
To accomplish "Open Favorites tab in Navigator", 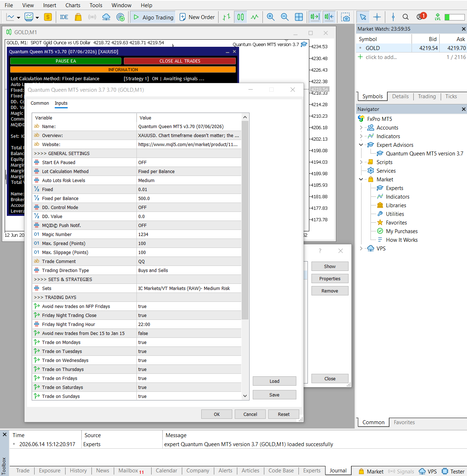I will click(404, 422).
